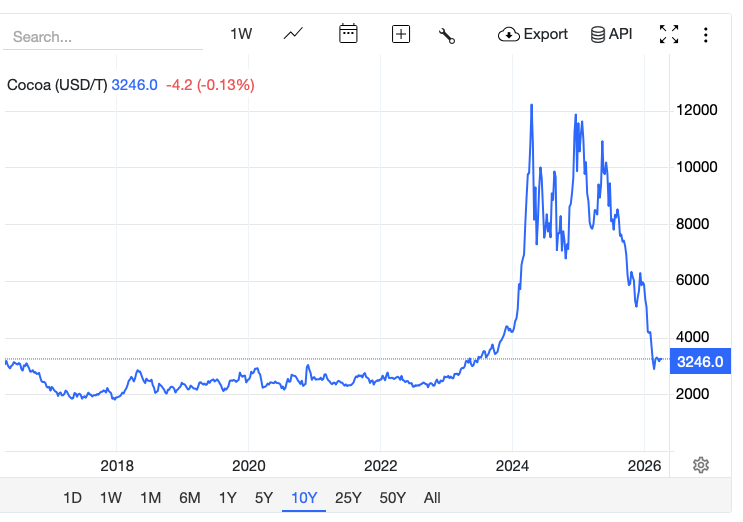The image size is (743, 522).
Task: Open chart settings gear icon
Action: pyautogui.click(x=701, y=465)
